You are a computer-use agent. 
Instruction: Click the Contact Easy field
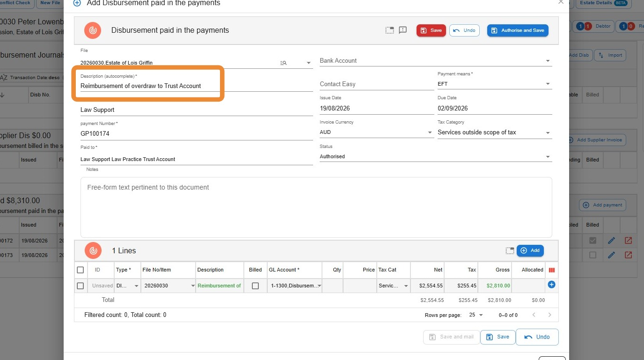pos(377,84)
